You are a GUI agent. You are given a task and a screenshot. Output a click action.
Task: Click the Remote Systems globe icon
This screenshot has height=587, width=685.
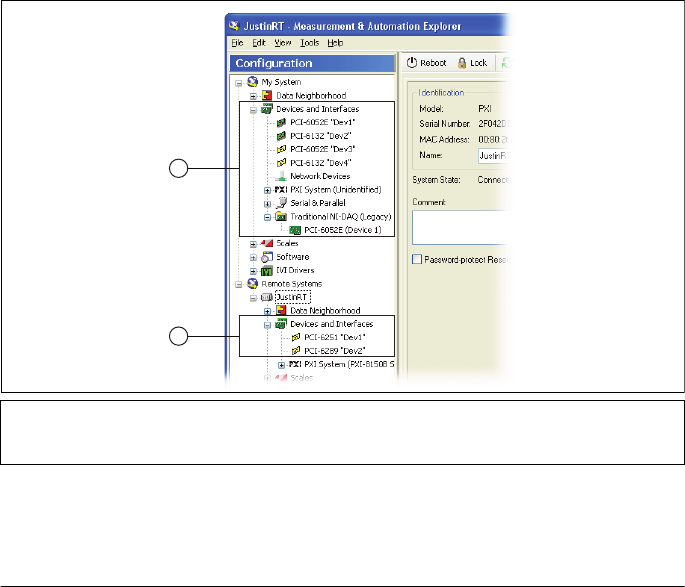coord(252,283)
